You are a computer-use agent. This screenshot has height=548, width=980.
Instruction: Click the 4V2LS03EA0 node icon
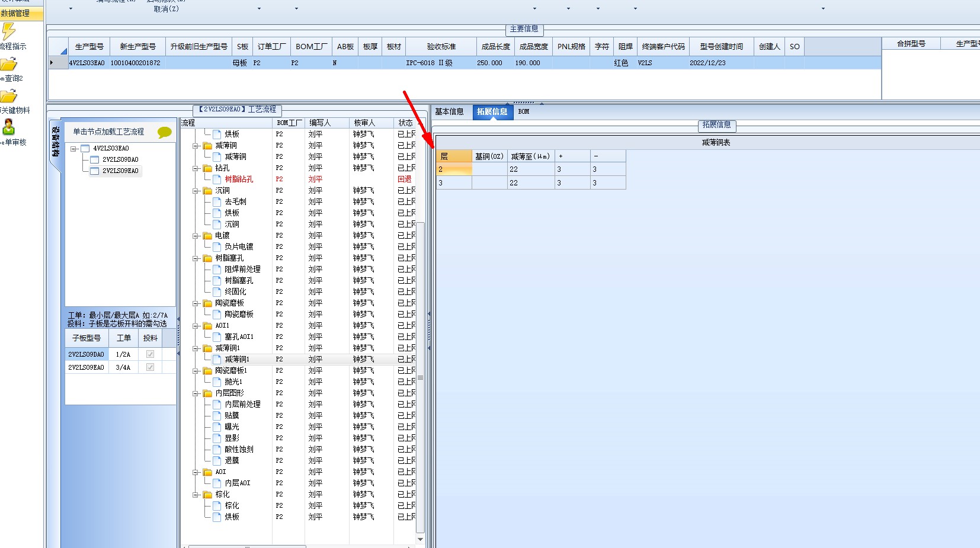point(85,149)
